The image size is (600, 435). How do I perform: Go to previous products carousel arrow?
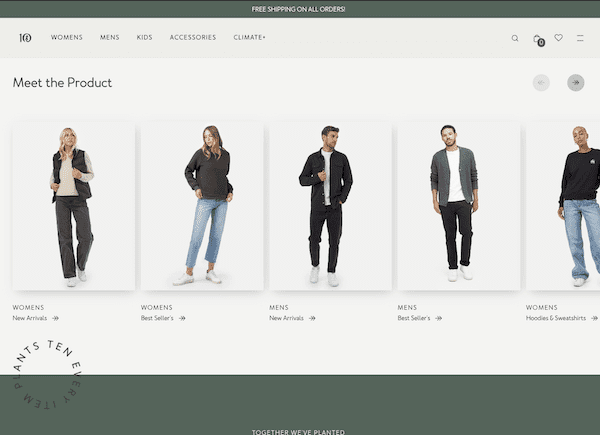coord(541,83)
